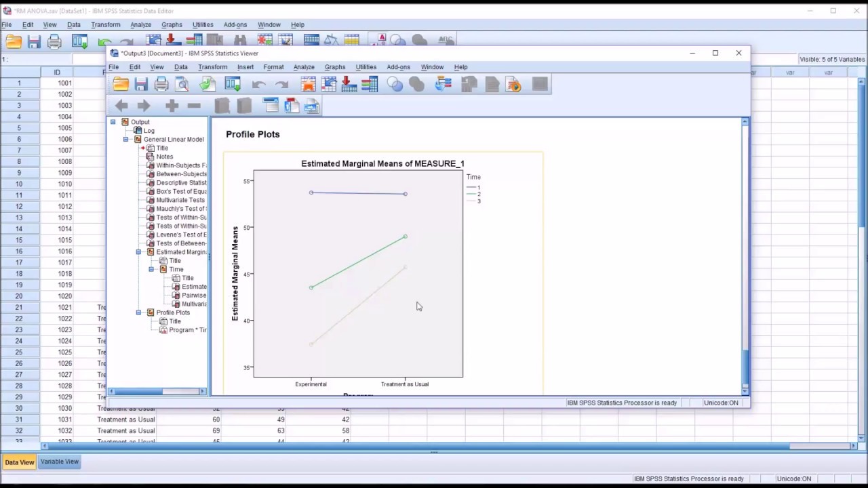Click Data Editor save icon
This screenshot has height=488, width=868.
tap(34, 41)
